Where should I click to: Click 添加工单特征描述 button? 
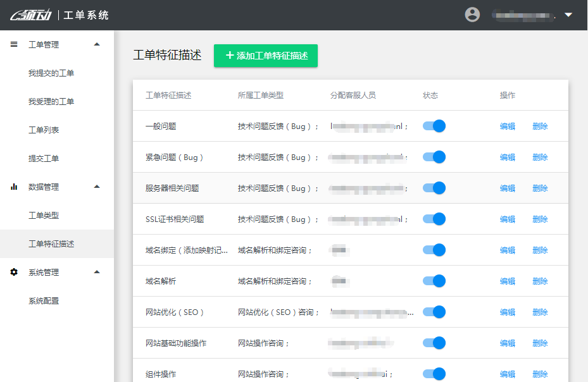pyautogui.click(x=266, y=56)
